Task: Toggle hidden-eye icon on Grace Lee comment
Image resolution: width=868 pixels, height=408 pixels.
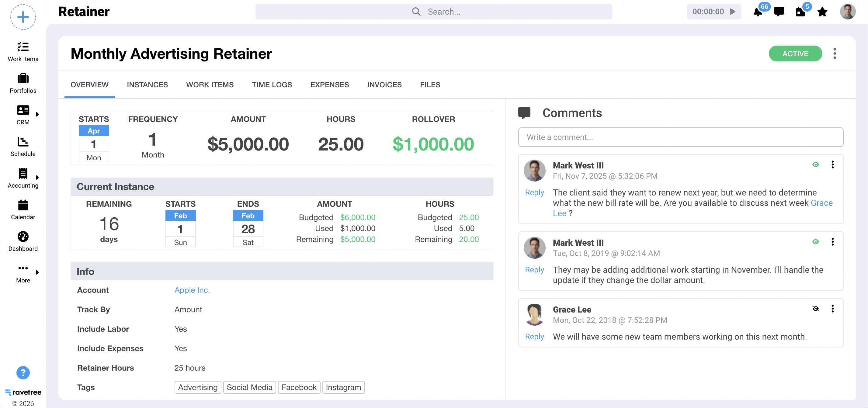Action: pyautogui.click(x=815, y=308)
